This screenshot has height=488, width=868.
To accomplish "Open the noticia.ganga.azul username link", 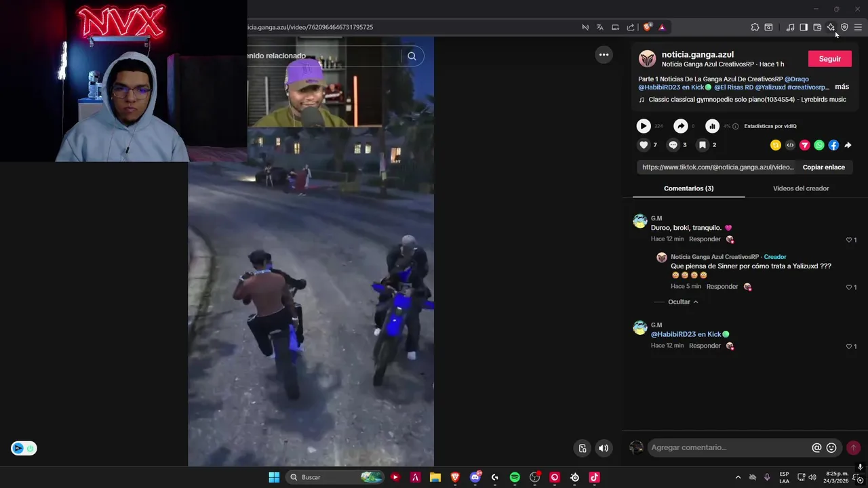I will click(698, 54).
